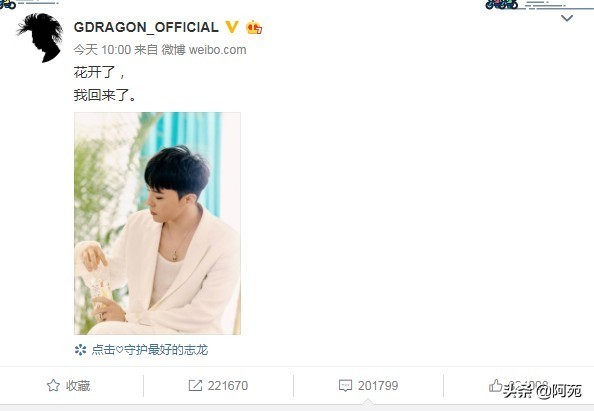The height and width of the screenshot is (411, 594).
Task: Click the gold verified V badge
Action: (232, 27)
